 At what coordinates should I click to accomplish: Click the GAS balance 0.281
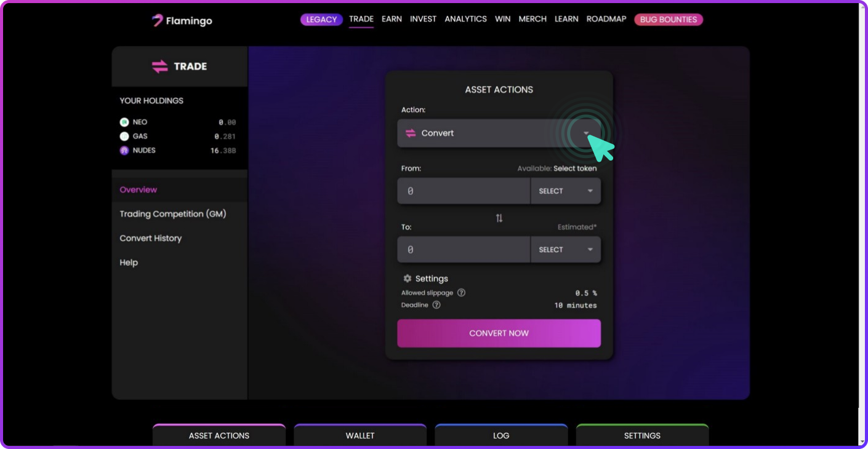tap(225, 137)
